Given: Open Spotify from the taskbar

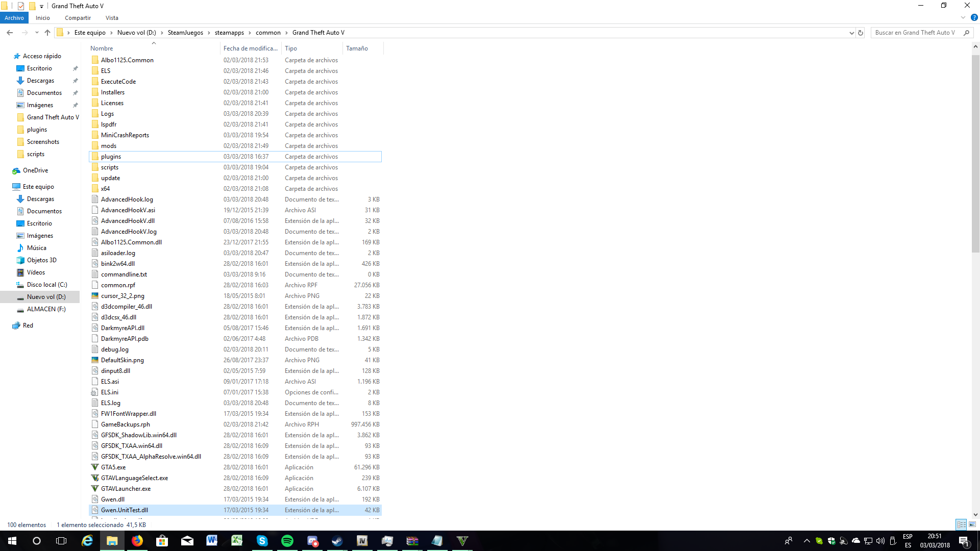Looking at the screenshot, I should pyautogui.click(x=287, y=541).
